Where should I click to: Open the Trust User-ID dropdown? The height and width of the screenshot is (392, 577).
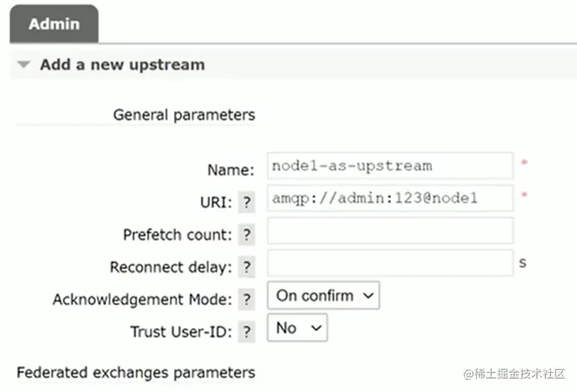297,328
